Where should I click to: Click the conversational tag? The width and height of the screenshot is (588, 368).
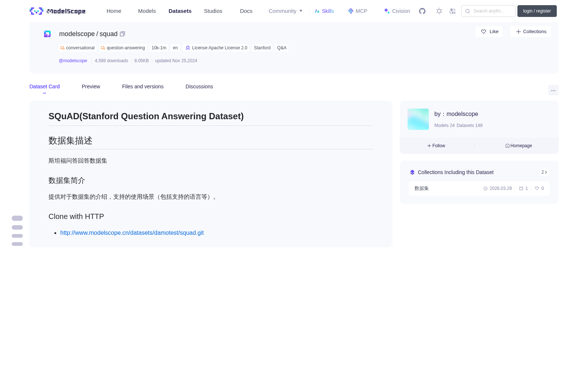78,48
